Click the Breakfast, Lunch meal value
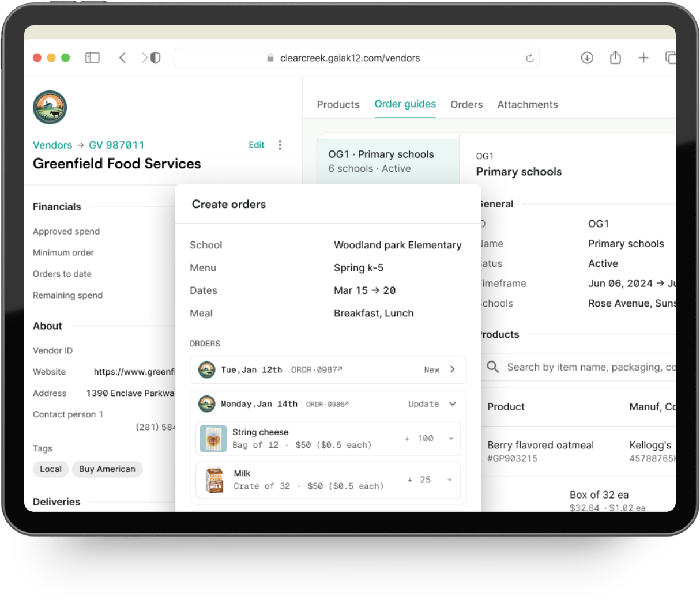 (374, 313)
